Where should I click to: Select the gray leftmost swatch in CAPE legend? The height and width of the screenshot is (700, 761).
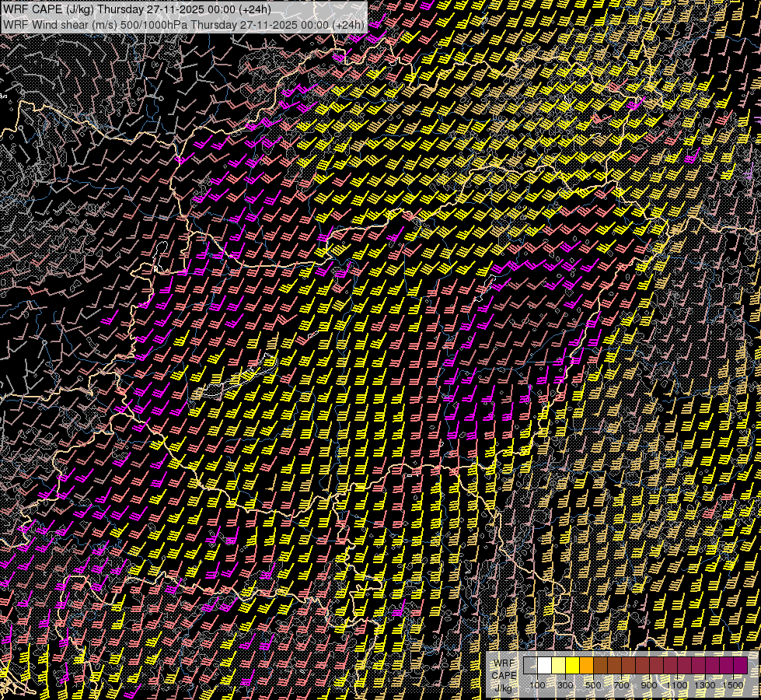[530, 666]
